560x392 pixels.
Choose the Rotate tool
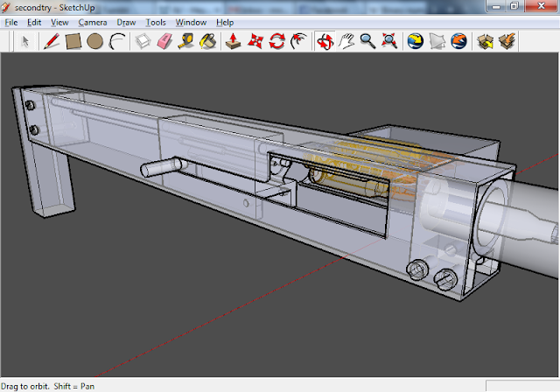tap(277, 41)
